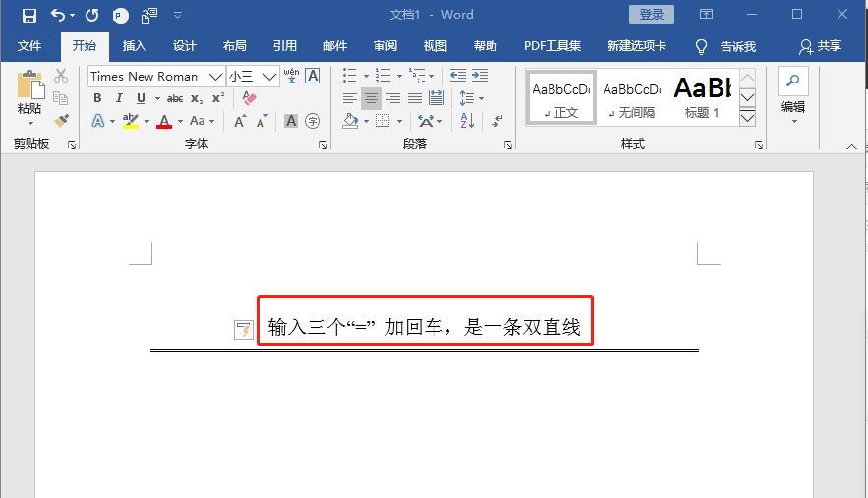Select the 无间隔 style
This screenshot has height=498, width=868.
(x=632, y=97)
